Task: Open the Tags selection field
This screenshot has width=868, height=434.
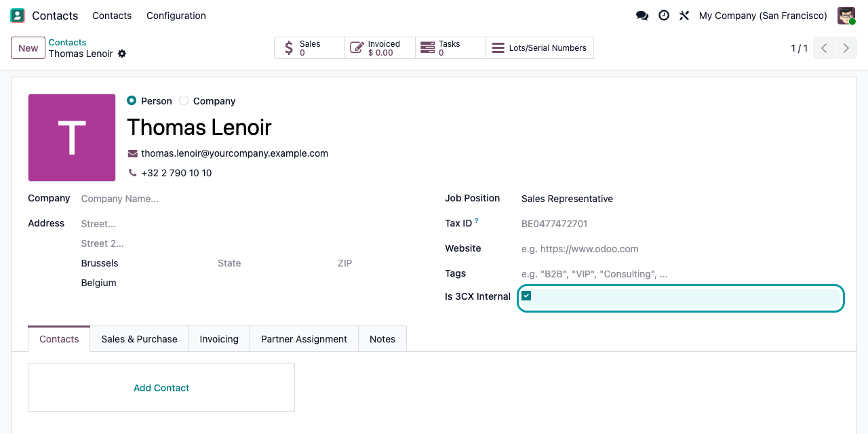Action: coord(681,274)
